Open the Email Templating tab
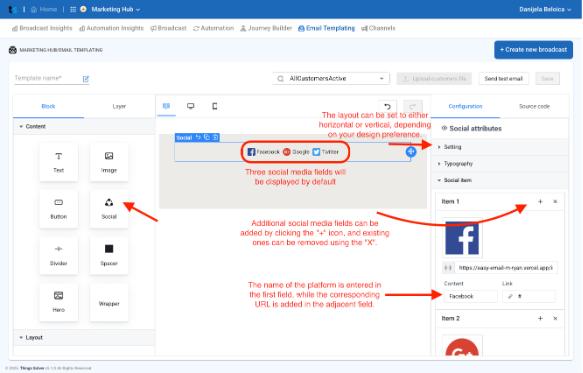583x373 pixels. tap(326, 28)
